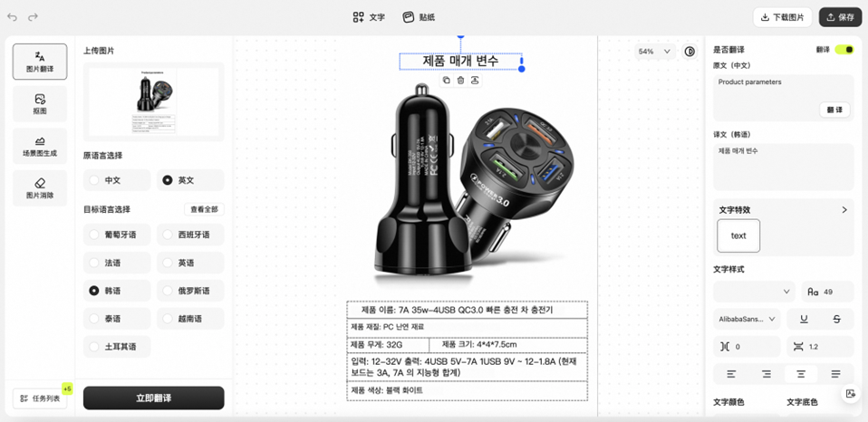This screenshot has height=422, width=868.
Task: Click the 立即翻译 translate now button
Action: tap(154, 398)
